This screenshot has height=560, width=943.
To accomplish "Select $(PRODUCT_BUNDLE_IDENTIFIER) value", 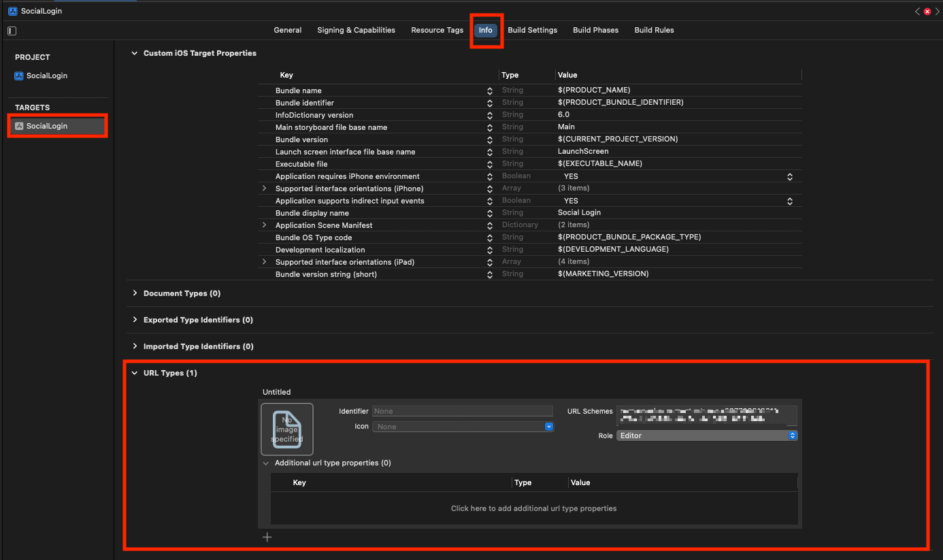I will (x=621, y=103).
